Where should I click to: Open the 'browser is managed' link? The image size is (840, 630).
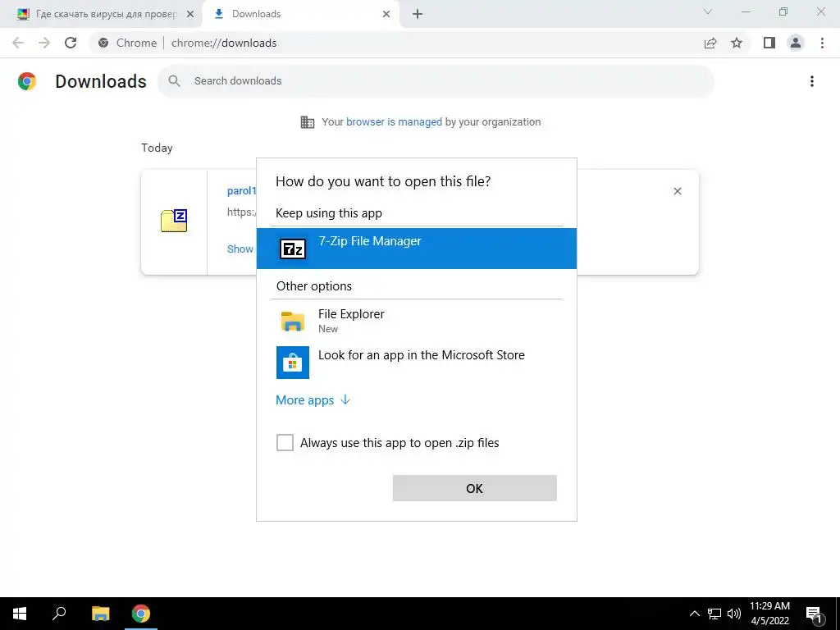[x=394, y=121]
